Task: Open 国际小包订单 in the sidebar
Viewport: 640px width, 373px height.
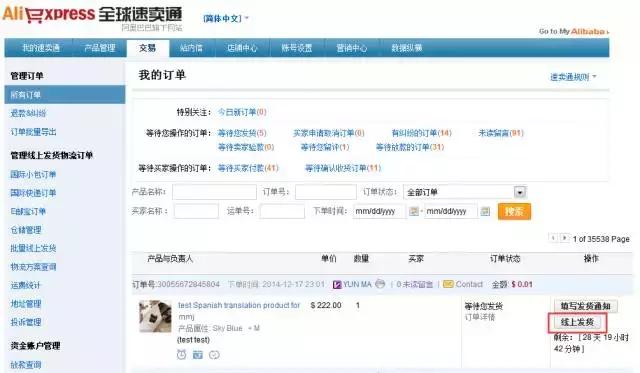Action: [x=33, y=175]
